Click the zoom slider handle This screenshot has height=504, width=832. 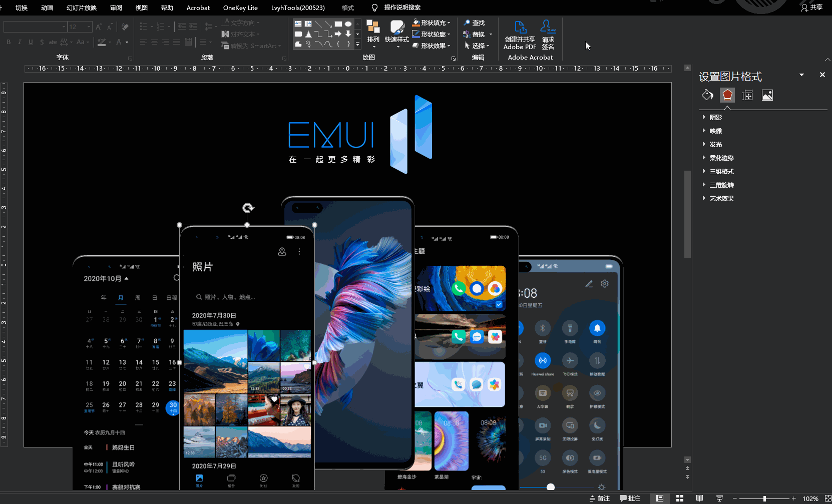click(764, 498)
